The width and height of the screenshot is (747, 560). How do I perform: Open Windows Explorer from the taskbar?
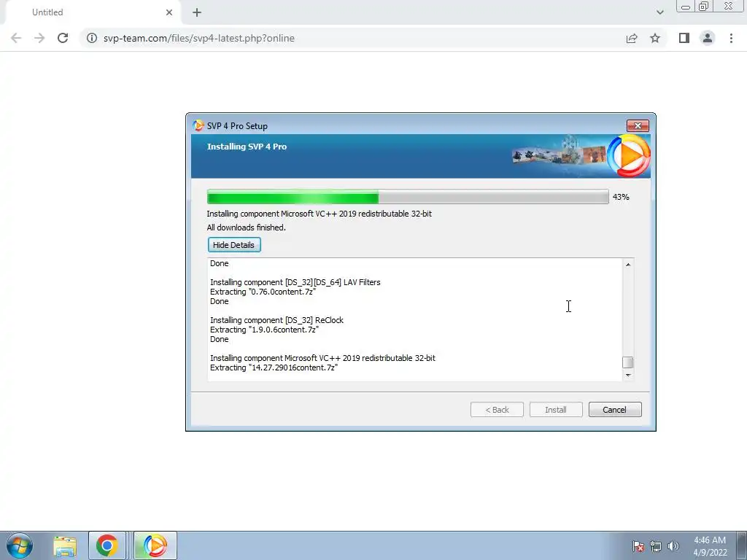coord(65,545)
